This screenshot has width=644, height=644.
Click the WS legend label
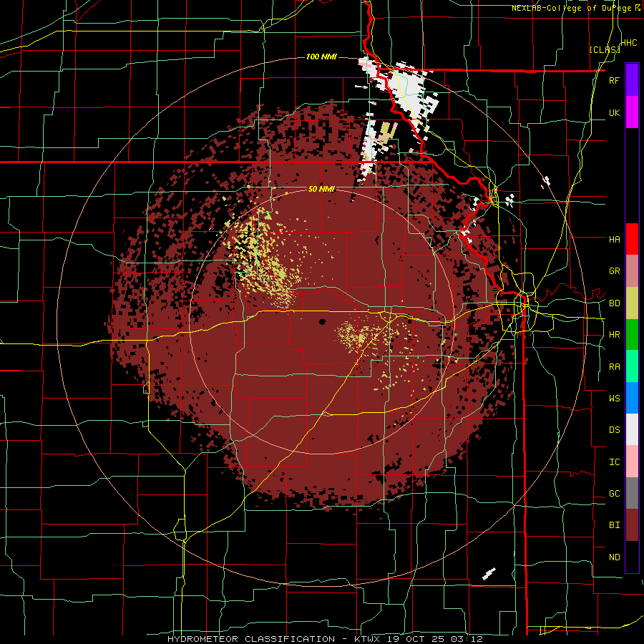pyautogui.click(x=614, y=399)
